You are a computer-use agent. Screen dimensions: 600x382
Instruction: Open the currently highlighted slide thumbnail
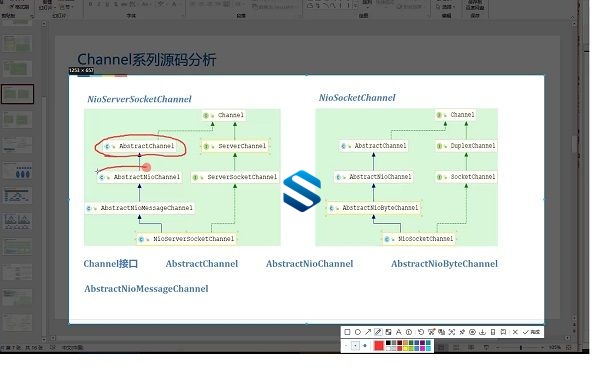tap(17, 94)
